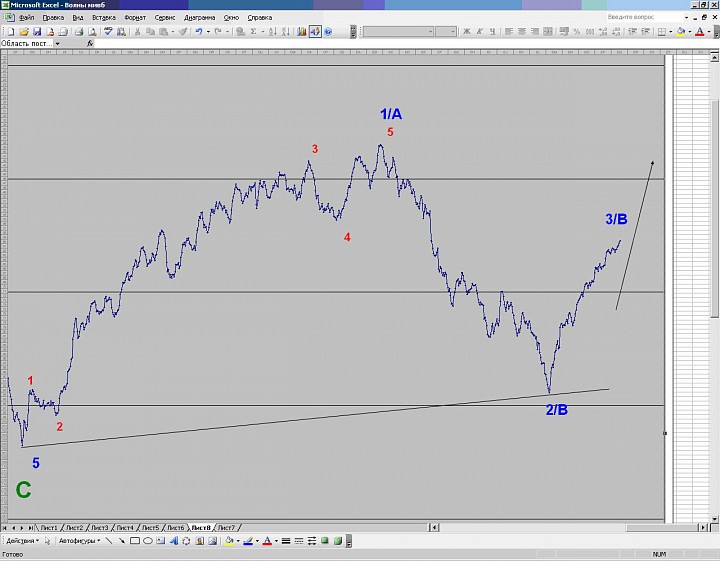Center text using the align center icon
720x561 pixels.
522,31
